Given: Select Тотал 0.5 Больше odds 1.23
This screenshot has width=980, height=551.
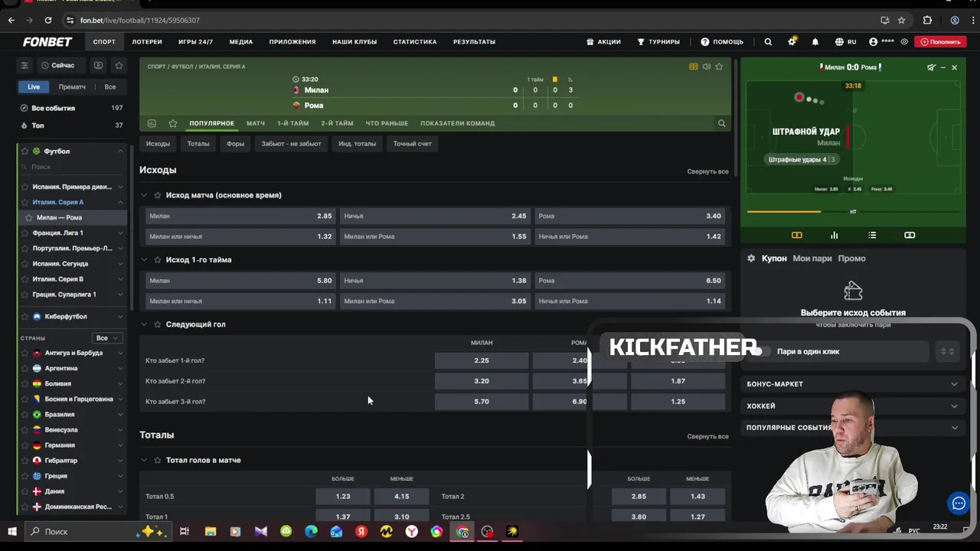Looking at the screenshot, I should coord(343,496).
